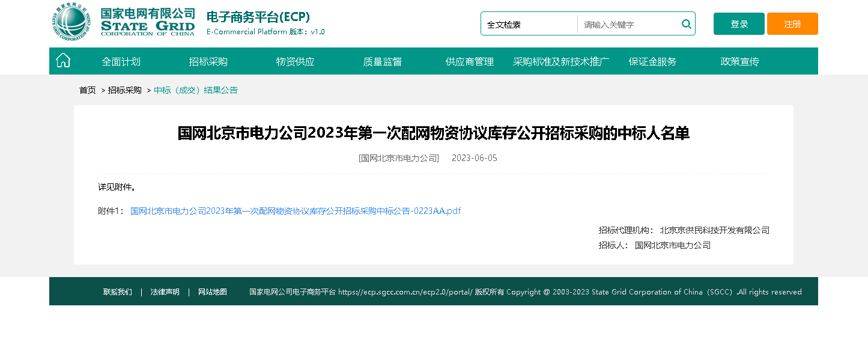This screenshot has height=348, width=868.
Task: Click the announcement title heading
Action: click(434, 133)
